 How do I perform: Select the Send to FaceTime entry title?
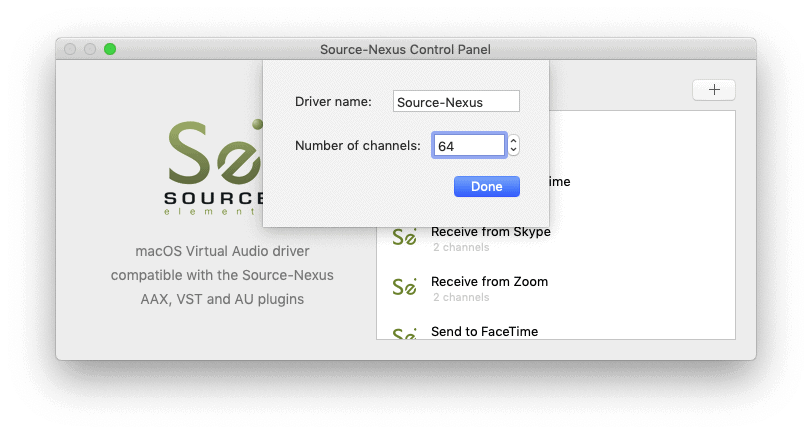(x=484, y=331)
